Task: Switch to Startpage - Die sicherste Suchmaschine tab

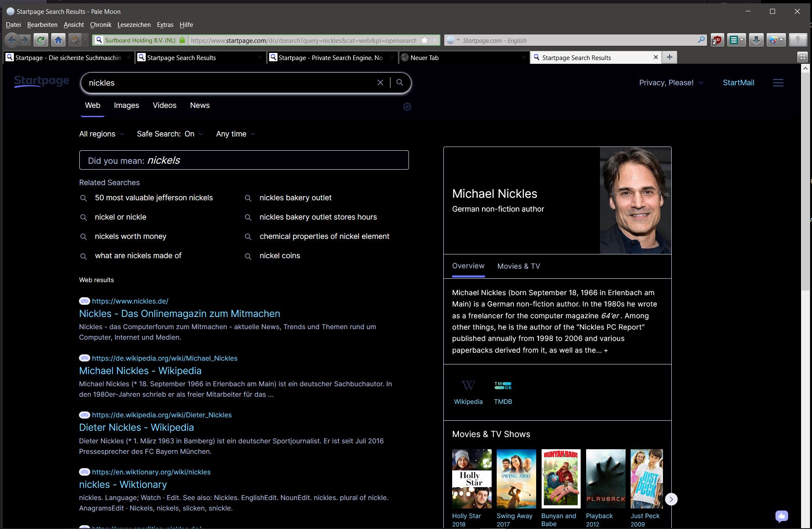Action: 68,58
